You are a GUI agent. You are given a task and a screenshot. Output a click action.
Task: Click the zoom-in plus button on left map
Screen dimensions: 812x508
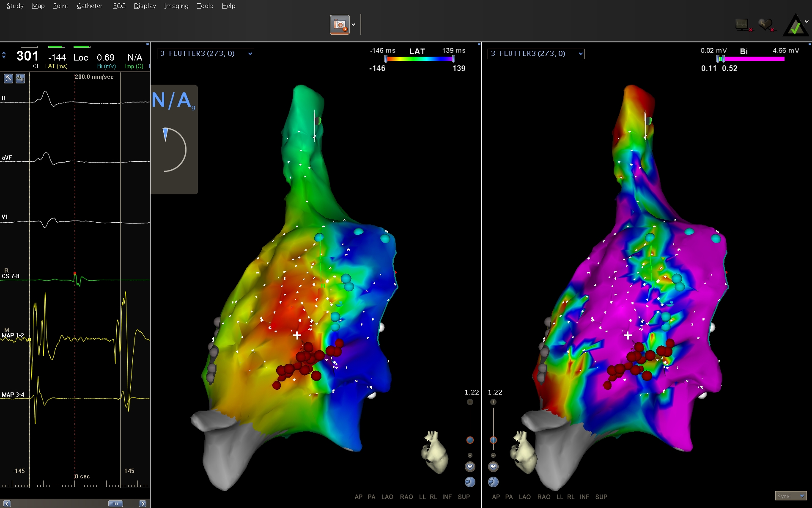tap(470, 402)
